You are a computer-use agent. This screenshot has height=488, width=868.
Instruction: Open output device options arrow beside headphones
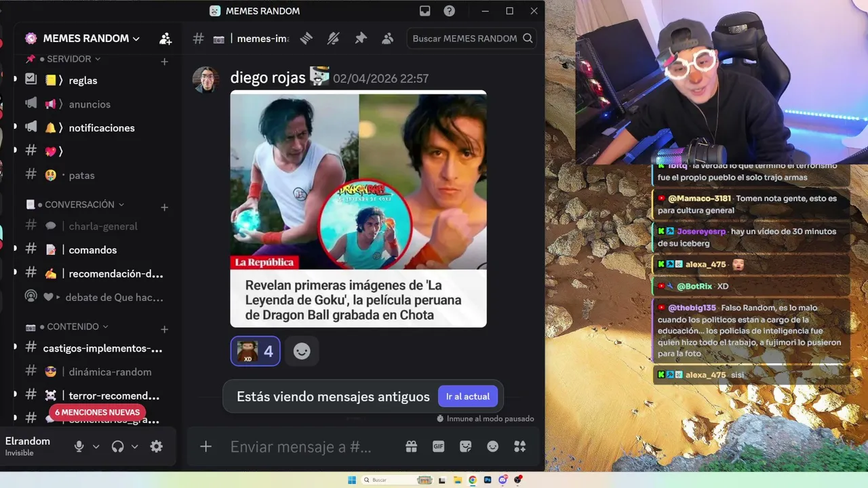point(134,446)
